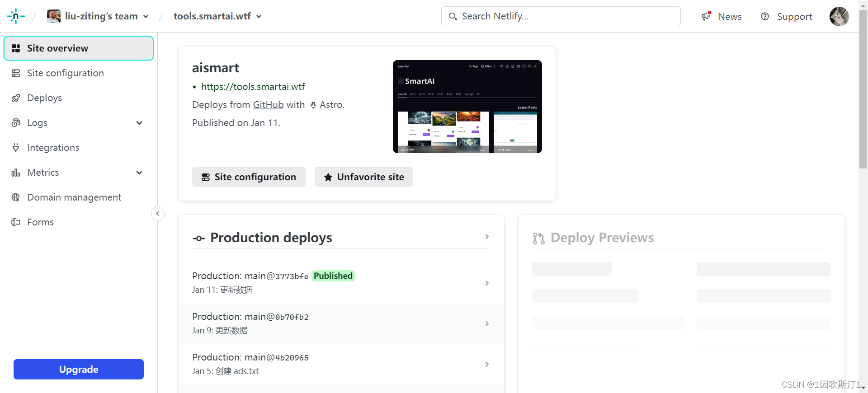Expand the Logs submenu chevron
The image size is (868, 393).
tap(139, 123)
